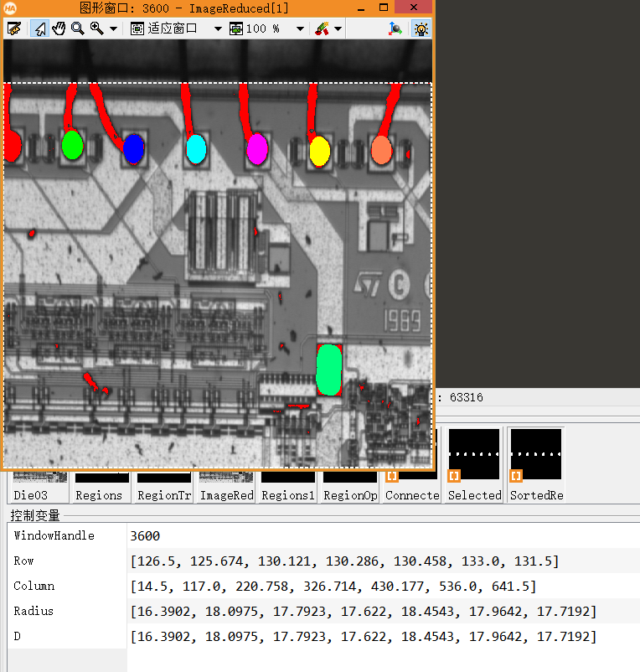640x672 pixels.
Task: Click the tuple badge on Connecte thumbnail
Action: tap(392, 476)
